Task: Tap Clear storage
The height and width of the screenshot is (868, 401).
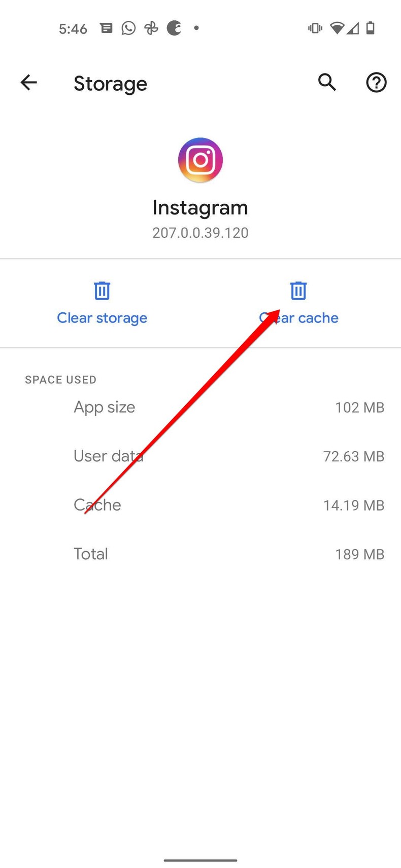Action: point(102,317)
